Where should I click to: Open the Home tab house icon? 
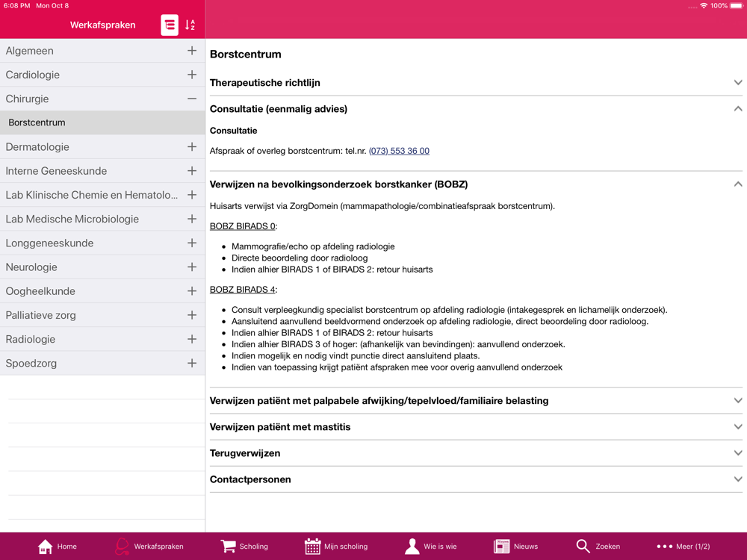(46, 547)
